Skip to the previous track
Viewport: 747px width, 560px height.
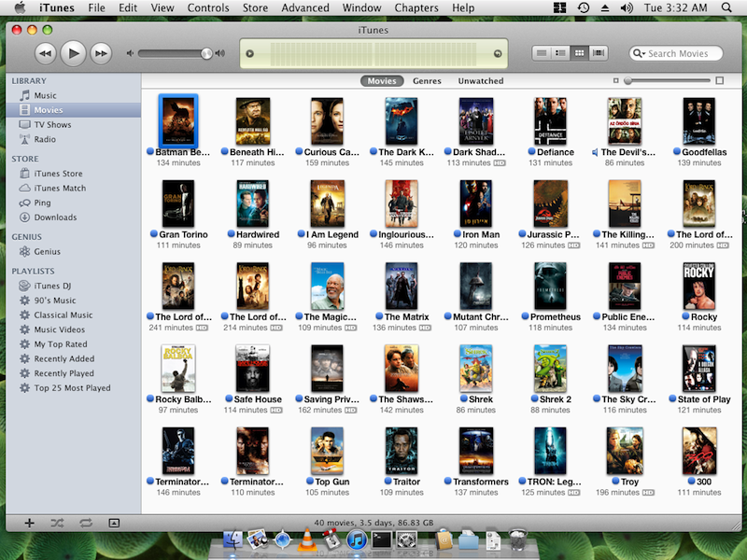click(46, 53)
